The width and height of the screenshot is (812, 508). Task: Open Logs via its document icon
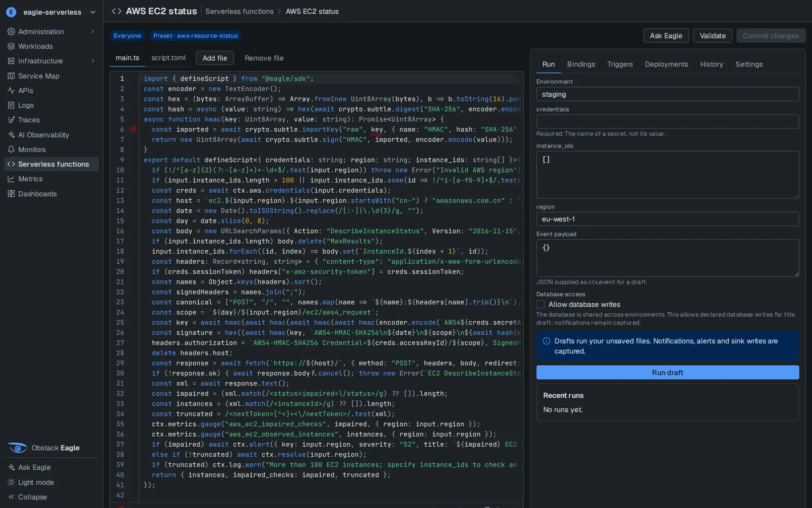click(x=11, y=105)
